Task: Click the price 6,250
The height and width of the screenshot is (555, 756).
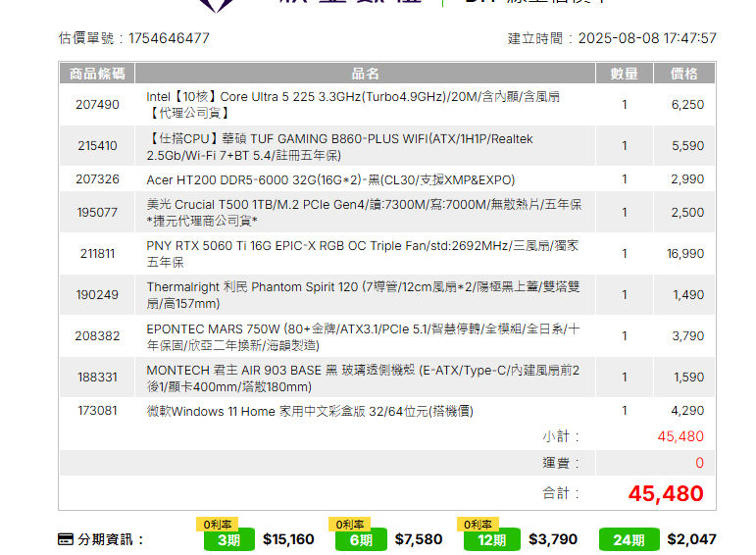Action: pos(688,105)
